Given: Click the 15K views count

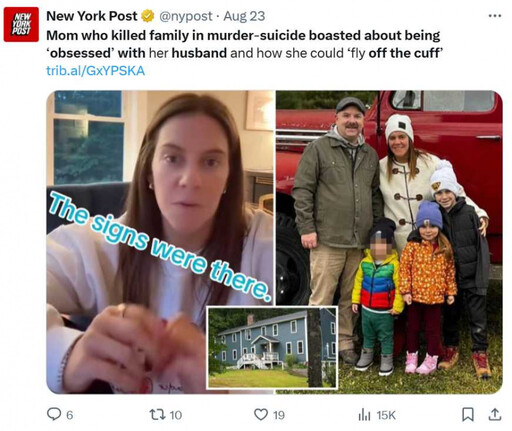Looking at the screenshot, I should (386, 415).
